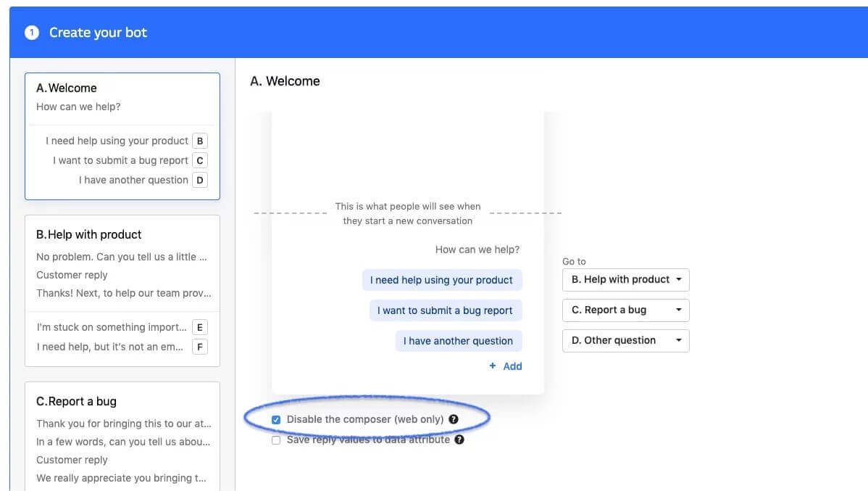
Task: Open the B. Help with product dropdown
Action: 626,280
